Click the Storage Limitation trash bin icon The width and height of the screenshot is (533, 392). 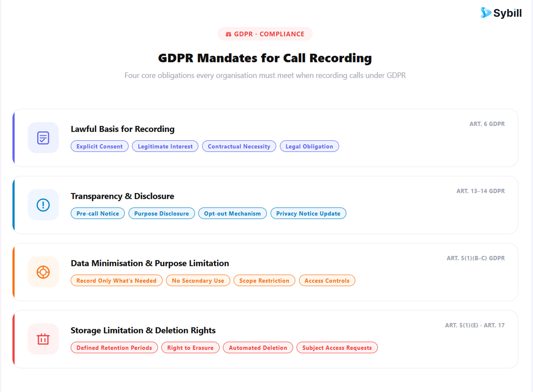tap(43, 339)
